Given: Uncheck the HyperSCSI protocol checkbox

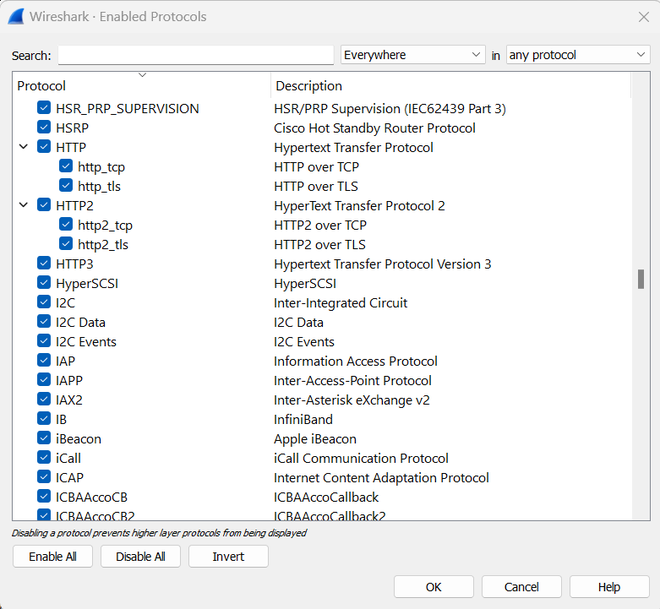Looking at the screenshot, I should pos(44,282).
